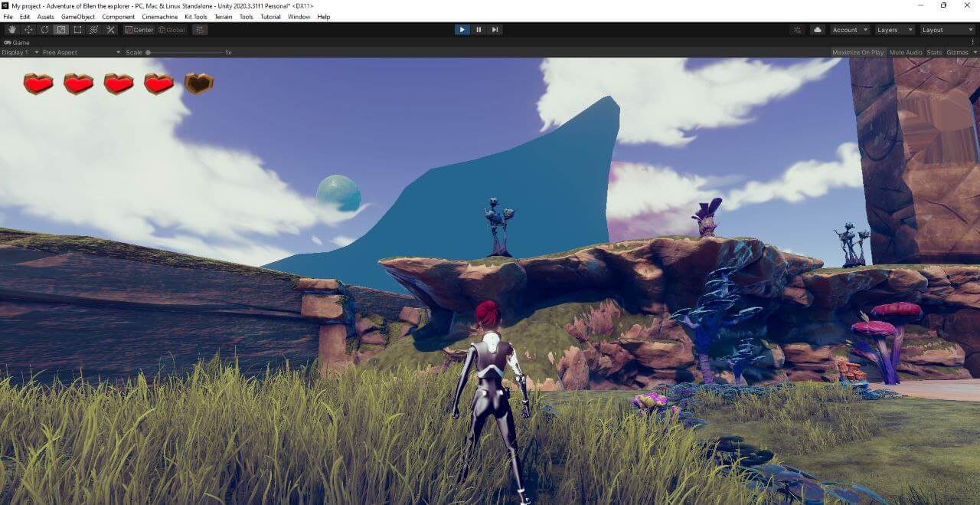Select the Hand tool in toolbar
The height and width of the screenshot is (505, 980).
coord(11,30)
